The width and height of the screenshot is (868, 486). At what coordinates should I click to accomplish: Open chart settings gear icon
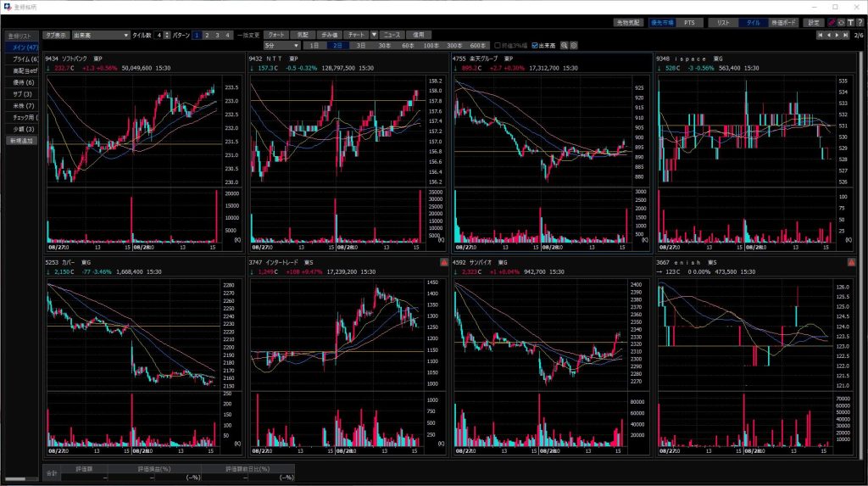[x=574, y=45]
